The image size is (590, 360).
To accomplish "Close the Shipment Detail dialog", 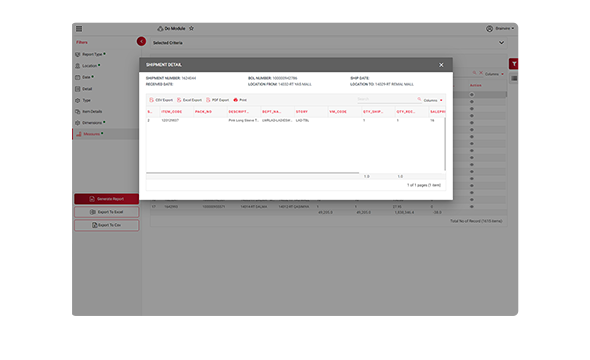I will coord(441,65).
